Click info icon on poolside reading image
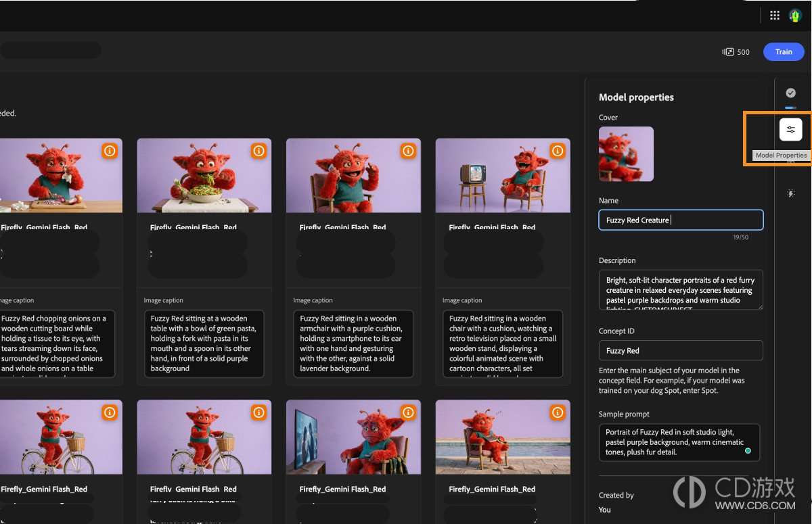This screenshot has width=812, height=524. point(558,412)
